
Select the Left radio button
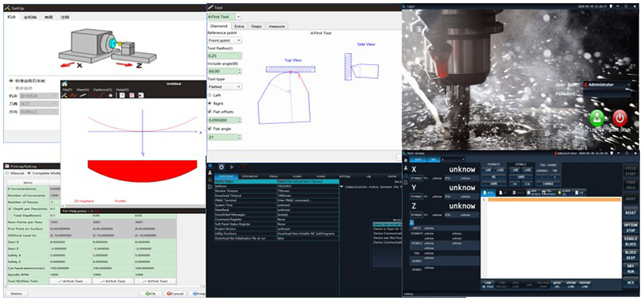tap(210, 95)
